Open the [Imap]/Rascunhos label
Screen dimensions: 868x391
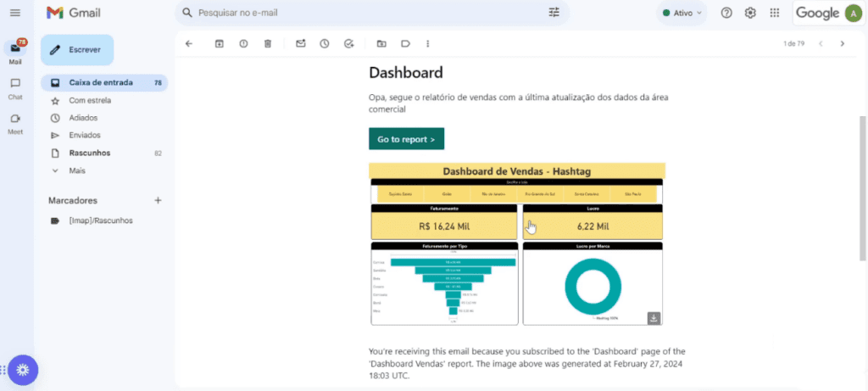(x=104, y=221)
